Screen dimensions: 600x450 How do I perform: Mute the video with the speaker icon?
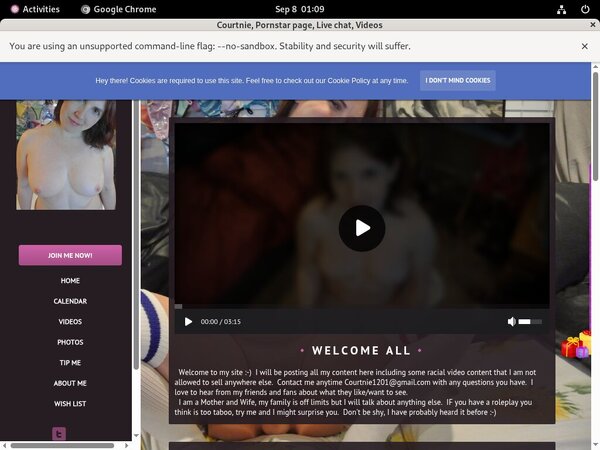(x=512, y=322)
